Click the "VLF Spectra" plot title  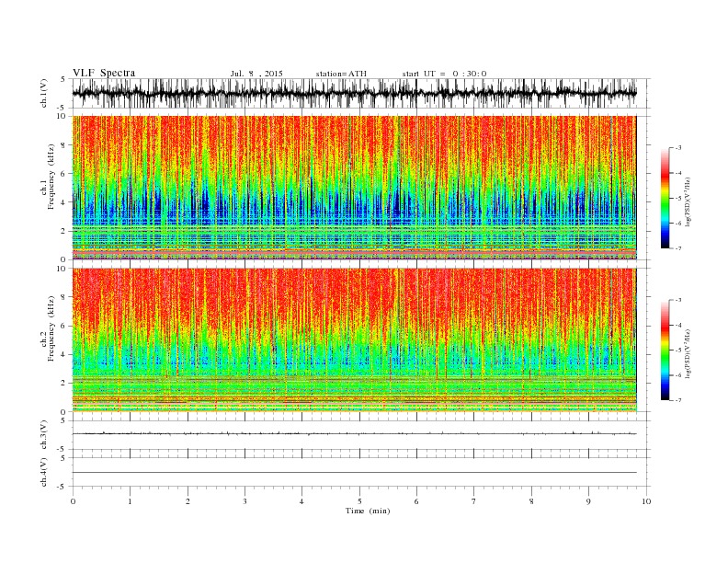click(104, 73)
